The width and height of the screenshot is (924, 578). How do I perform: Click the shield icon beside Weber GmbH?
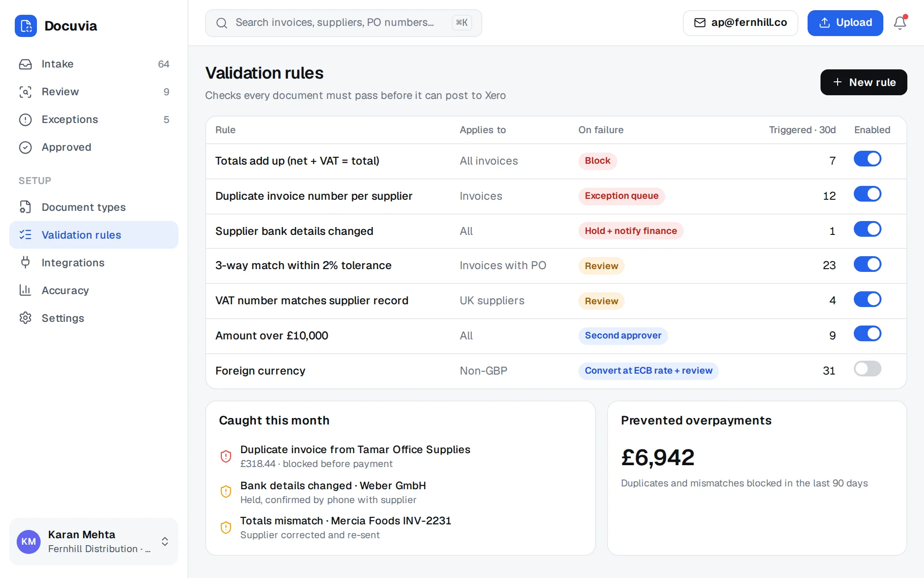(x=226, y=492)
